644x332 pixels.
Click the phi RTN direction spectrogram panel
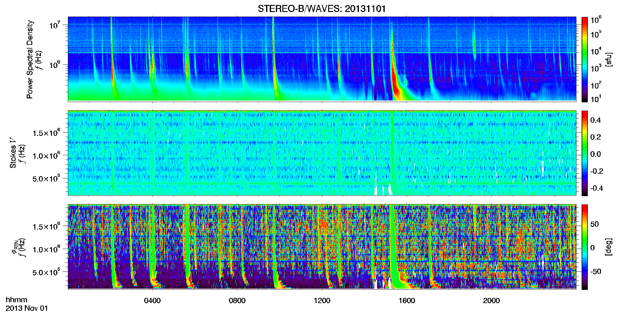click(322, 247)
